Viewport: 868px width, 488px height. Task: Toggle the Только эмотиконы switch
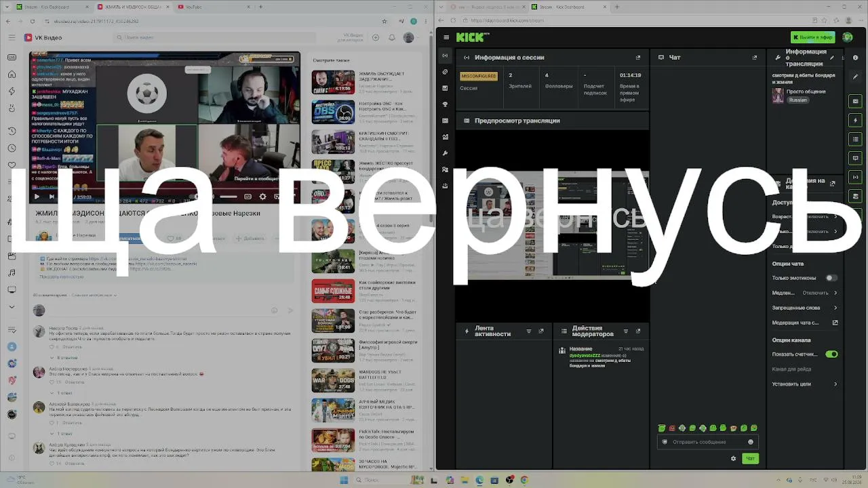point(831,278)
